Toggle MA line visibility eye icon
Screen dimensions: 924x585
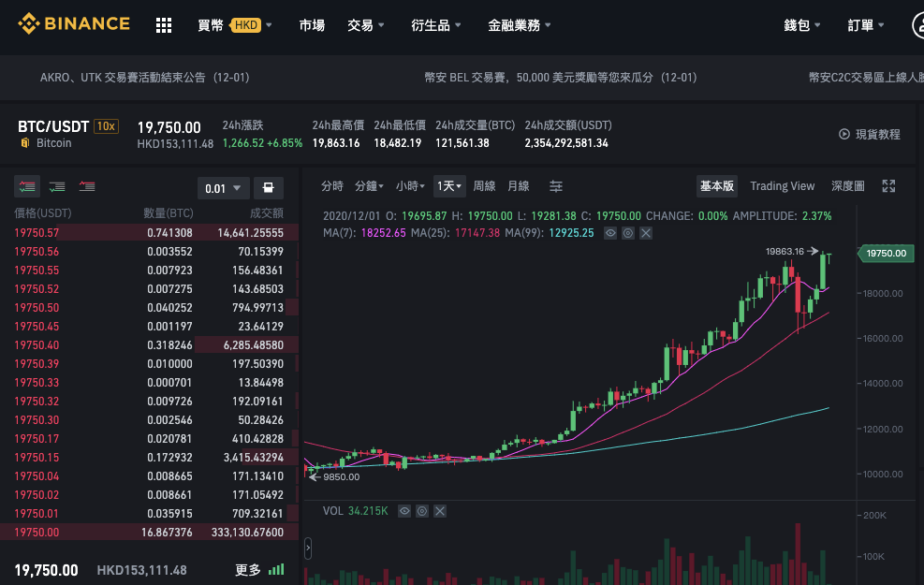click(610, 233)
